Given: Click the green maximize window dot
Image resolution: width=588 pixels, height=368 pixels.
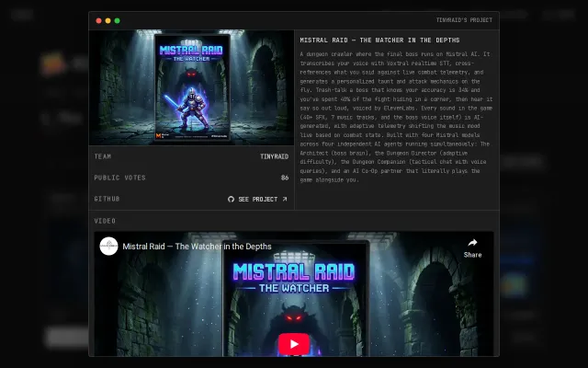Looking at the screenshot, I should click(117, 20).
